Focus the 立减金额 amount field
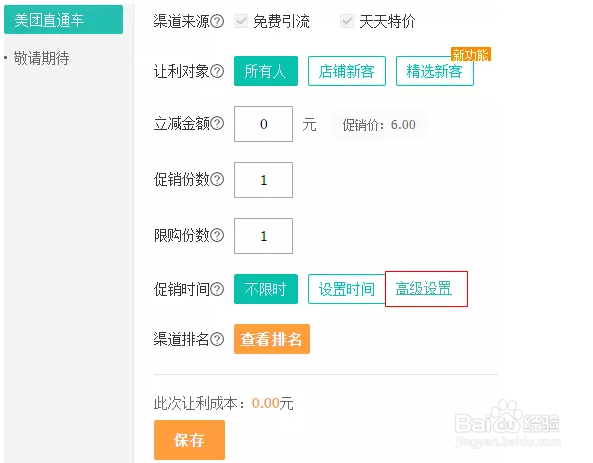593x463 pixels. tap(263, 124)
